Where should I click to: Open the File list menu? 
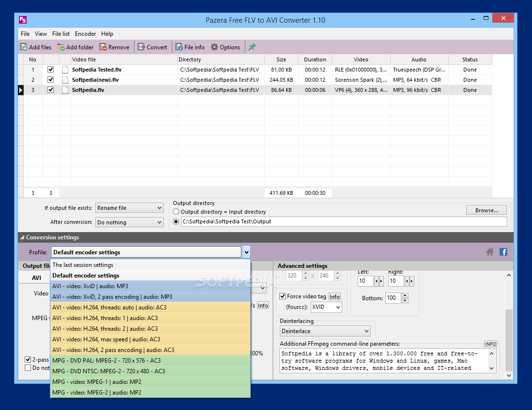pos(61,33)
